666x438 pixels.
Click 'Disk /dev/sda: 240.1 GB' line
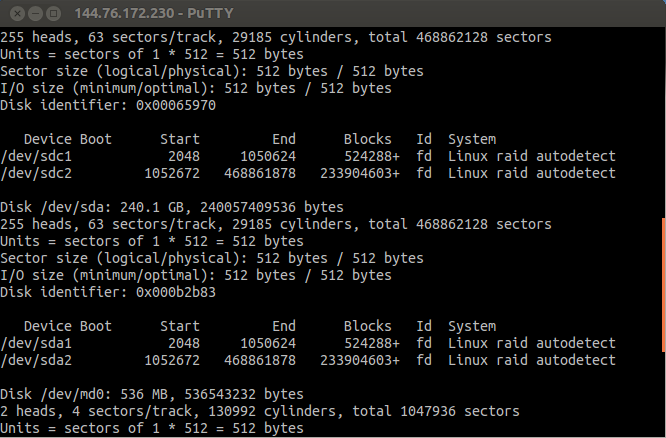(172, 207)
